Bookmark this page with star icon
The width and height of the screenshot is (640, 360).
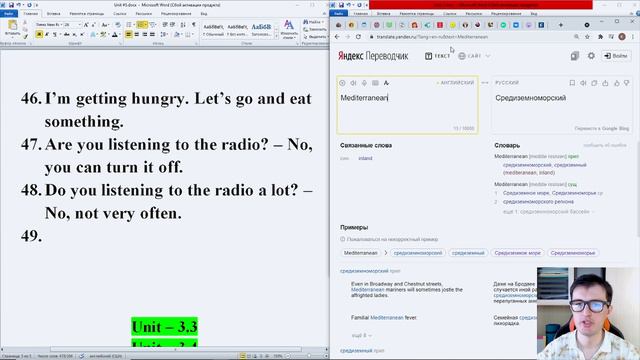tap(587, 37)
